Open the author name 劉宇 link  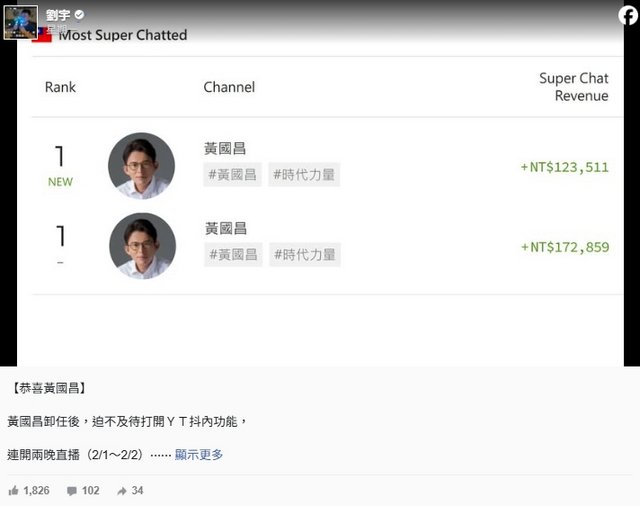point(58,15)
